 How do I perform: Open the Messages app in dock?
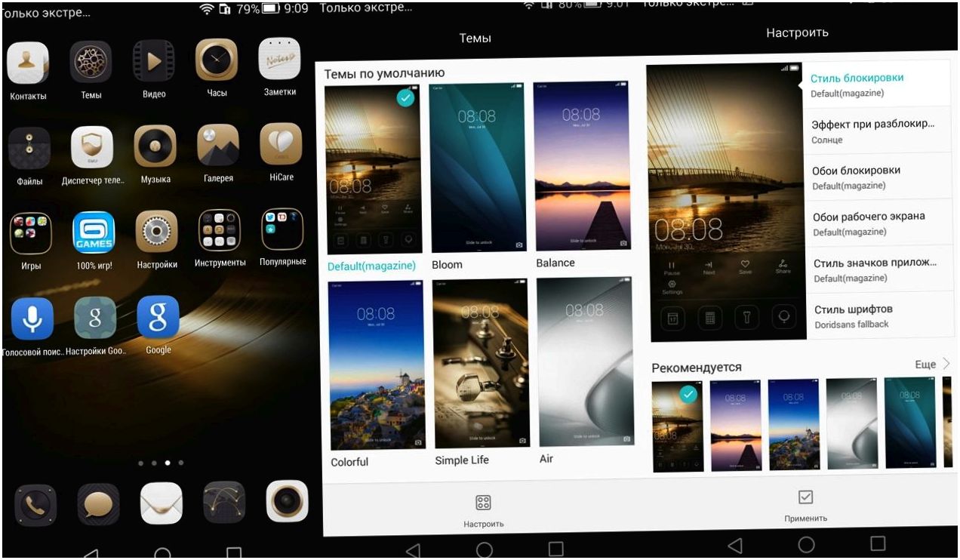coord(99,504)
